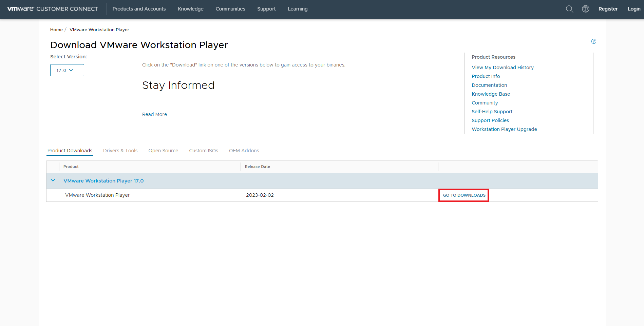Open the Communities menu
644x326 pixels.
(230, 9)
